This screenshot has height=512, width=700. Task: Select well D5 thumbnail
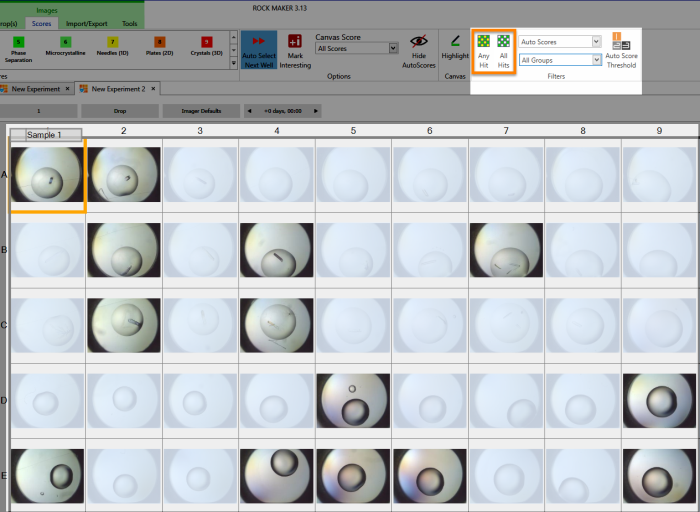tap(353, 401)
